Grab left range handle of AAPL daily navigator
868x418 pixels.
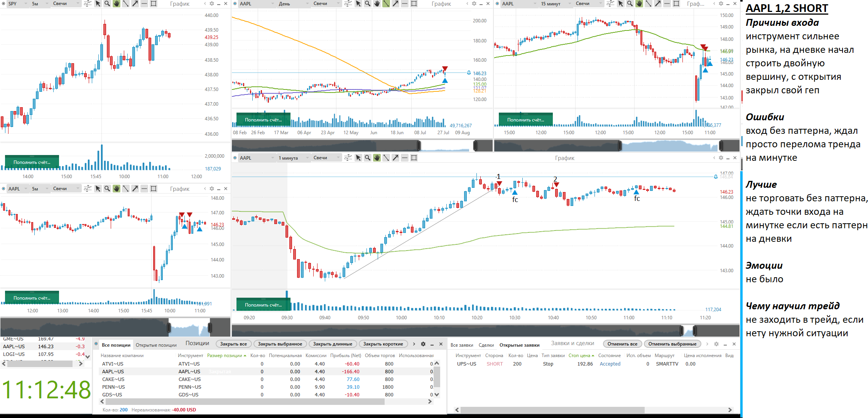tap(419, 145)
